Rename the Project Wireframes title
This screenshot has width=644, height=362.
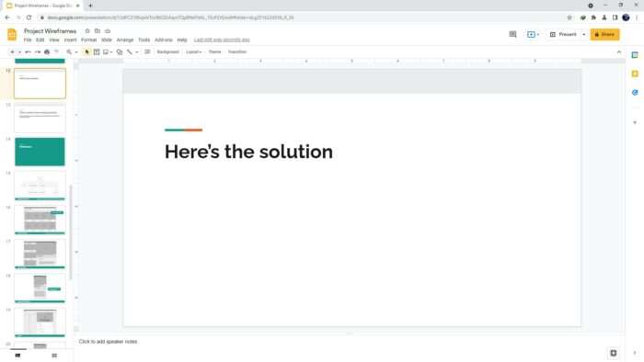coord(50,31)
